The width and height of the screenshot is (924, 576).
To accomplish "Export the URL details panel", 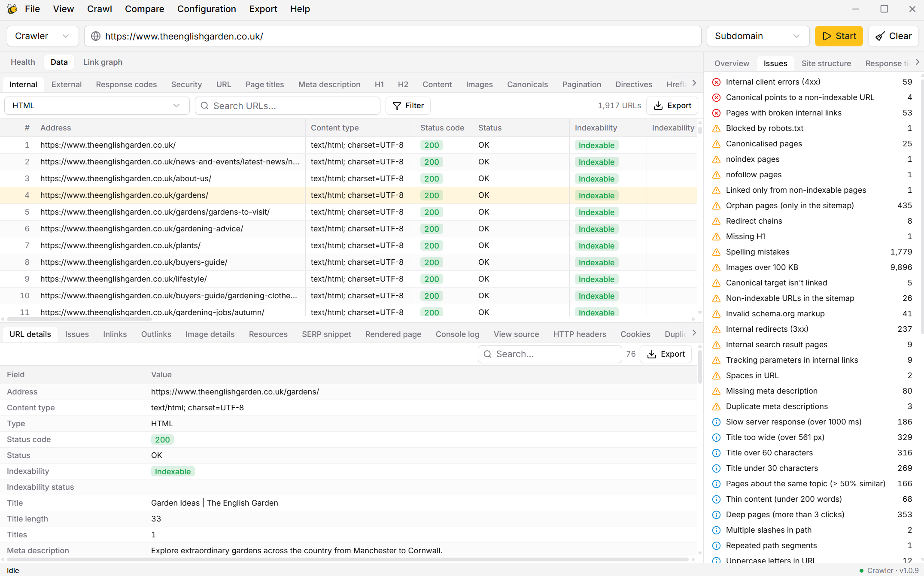I will pyautogui.click(x=666, y=354).
